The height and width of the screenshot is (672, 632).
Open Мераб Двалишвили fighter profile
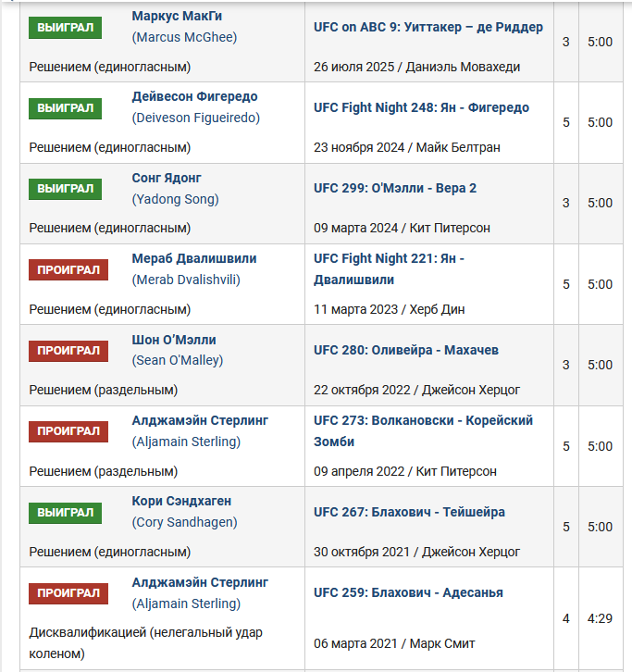[x=194, y=258]
